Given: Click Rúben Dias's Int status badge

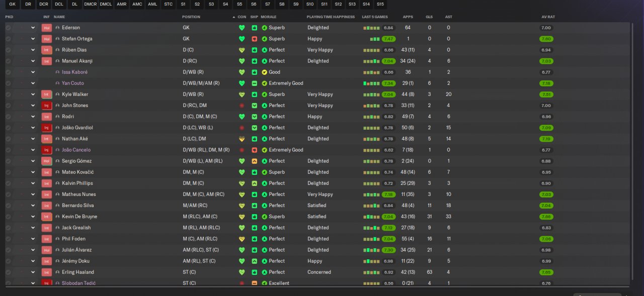Looking at the screenshot, I should [47, 50].
